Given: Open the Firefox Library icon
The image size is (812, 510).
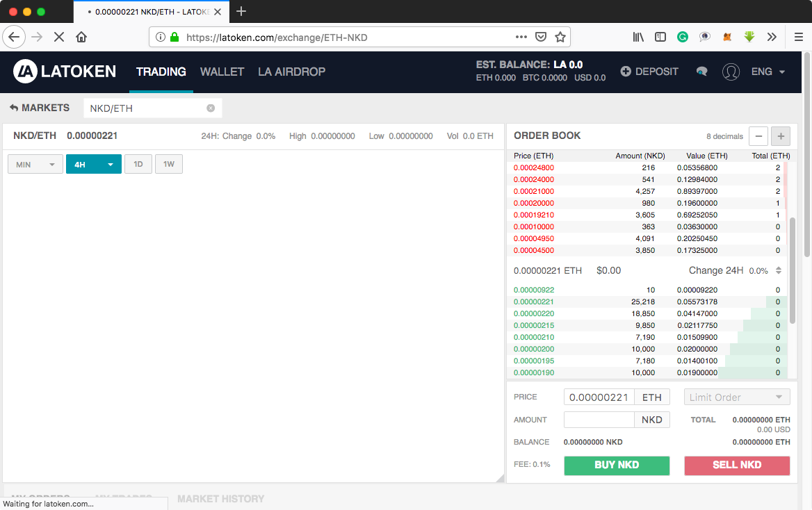Looking at the screenshot, I should click(x=638, y=37).
